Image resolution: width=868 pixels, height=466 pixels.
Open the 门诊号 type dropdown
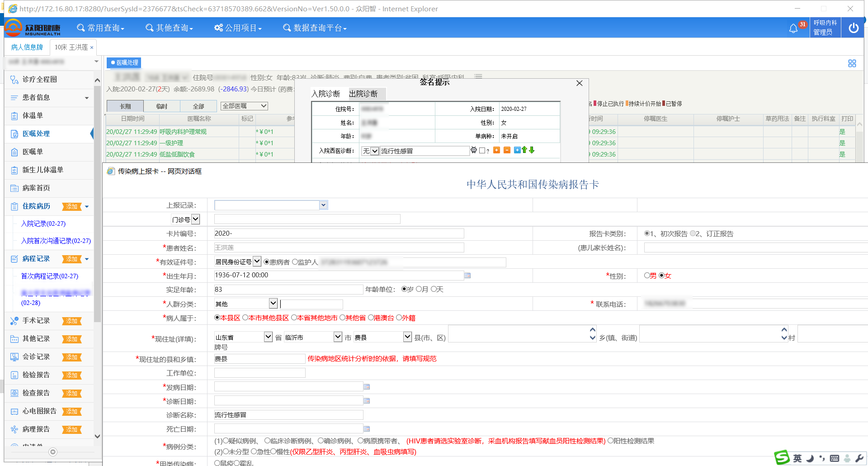[195, 219]
